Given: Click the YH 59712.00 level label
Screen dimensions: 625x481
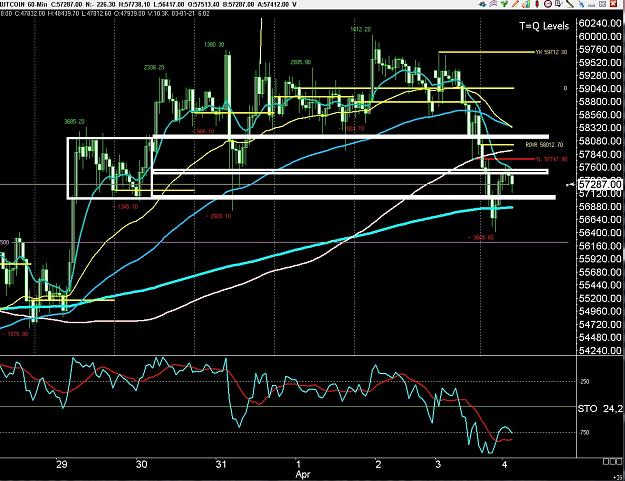Looking at the screenshot, I should pyautogui.click(x=551, y=52).
